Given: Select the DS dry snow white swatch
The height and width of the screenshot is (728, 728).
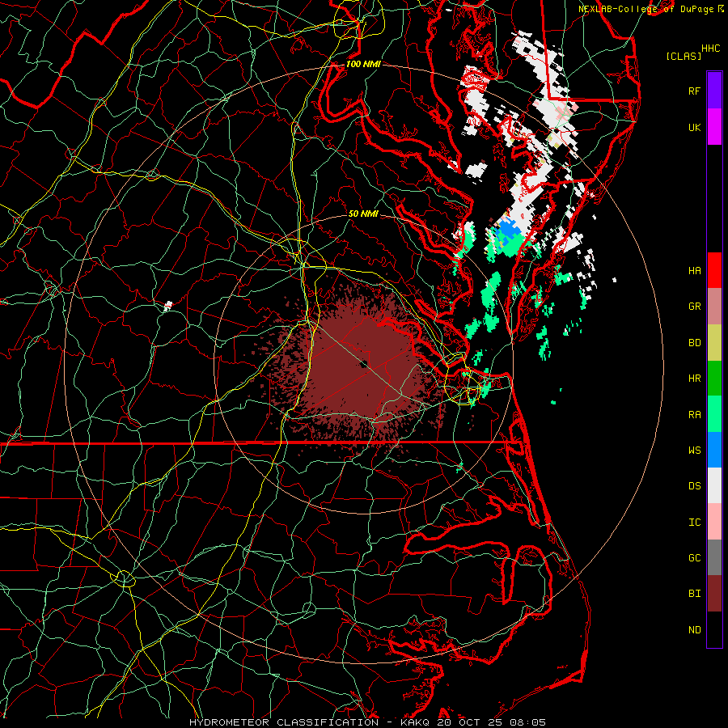Looking at the screenshot, I should [714, 485].
